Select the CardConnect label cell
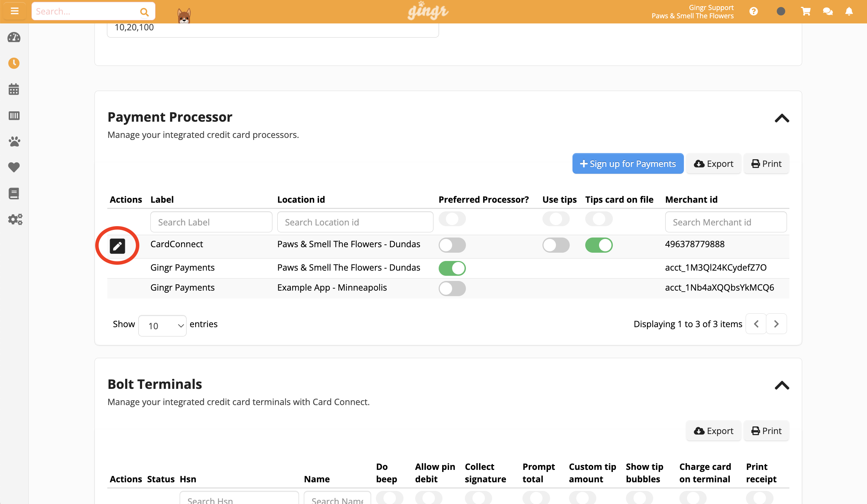This screenshot has height=504, width=867. tap(177, 244)
